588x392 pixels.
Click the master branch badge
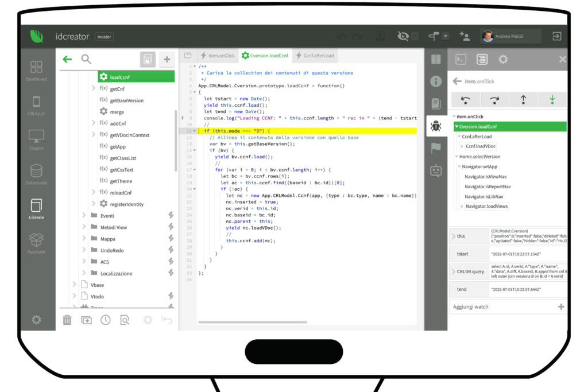tap(105, 37)
